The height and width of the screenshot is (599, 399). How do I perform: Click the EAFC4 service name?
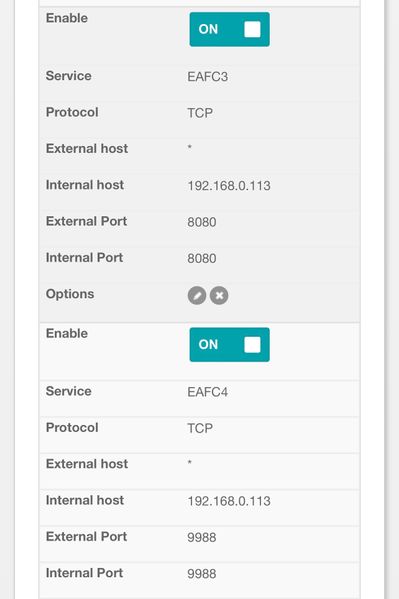(x=208, y=392)
